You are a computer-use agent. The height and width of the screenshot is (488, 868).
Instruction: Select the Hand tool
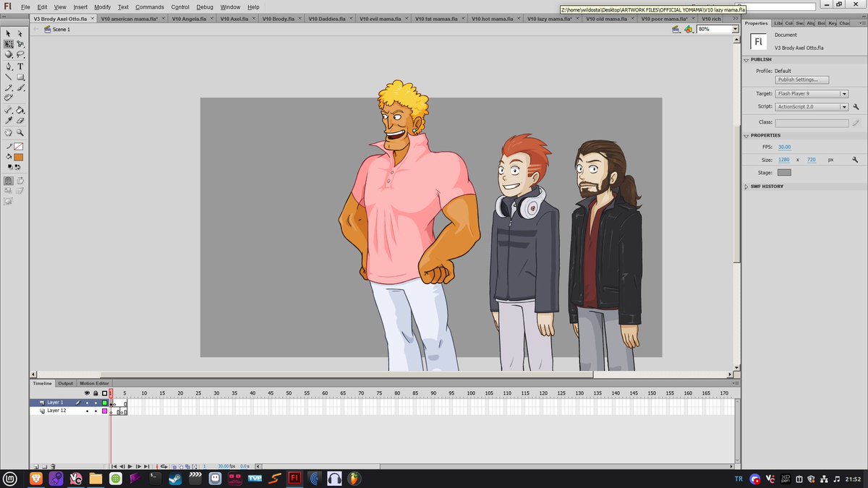[x=8, y=132]
